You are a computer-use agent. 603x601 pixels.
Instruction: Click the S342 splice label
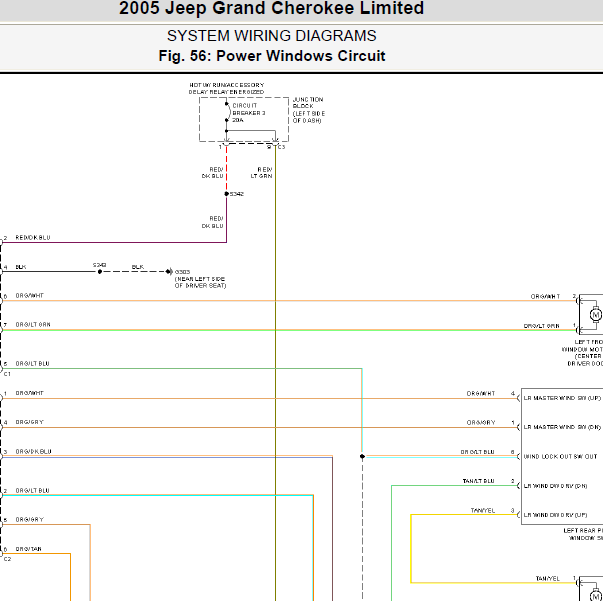pos(237,194)
